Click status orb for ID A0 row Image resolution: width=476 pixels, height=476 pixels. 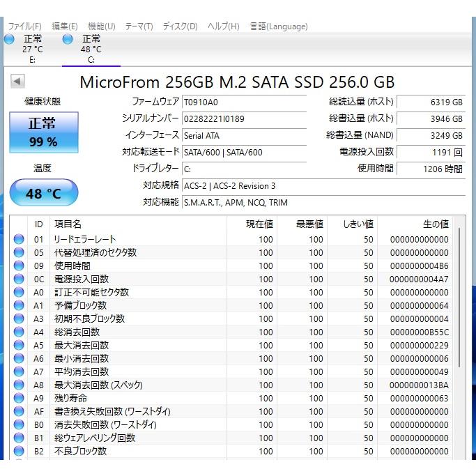[19, 292]
